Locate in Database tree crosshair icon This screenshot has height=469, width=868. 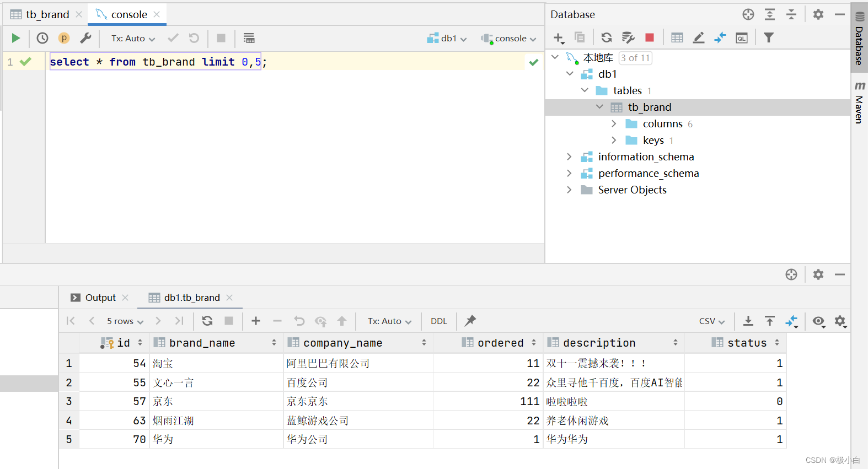748,14
